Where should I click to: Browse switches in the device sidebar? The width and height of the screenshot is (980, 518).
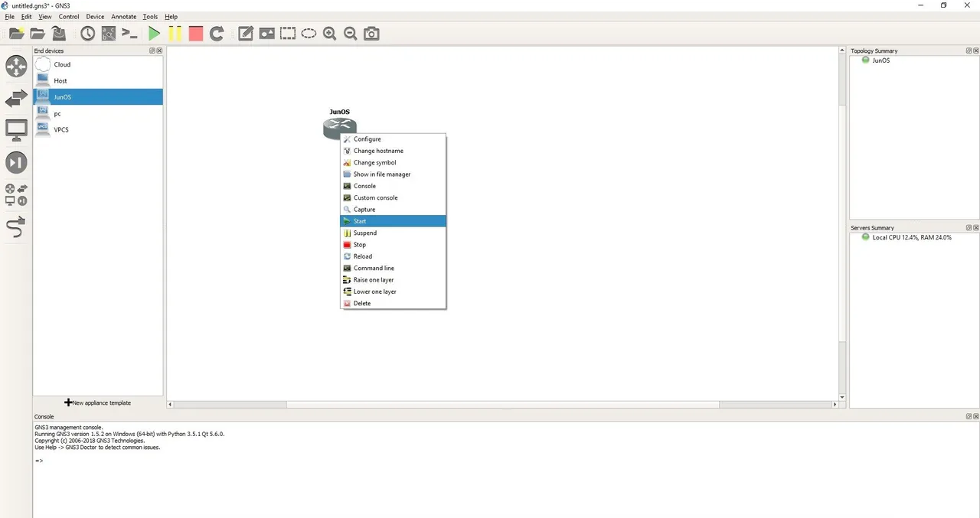(x=16, y=99)
